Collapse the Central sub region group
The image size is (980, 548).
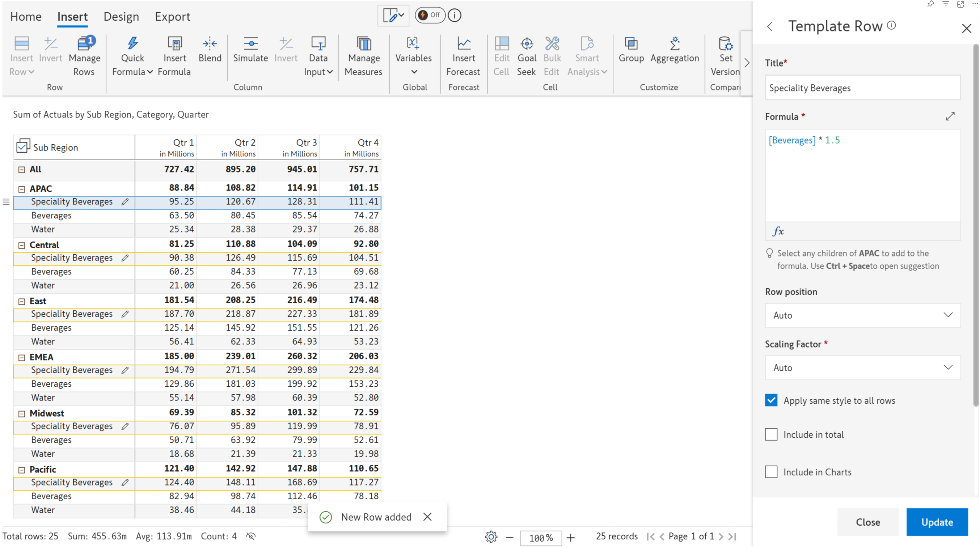pyautogui.click(x=22, y=245)
